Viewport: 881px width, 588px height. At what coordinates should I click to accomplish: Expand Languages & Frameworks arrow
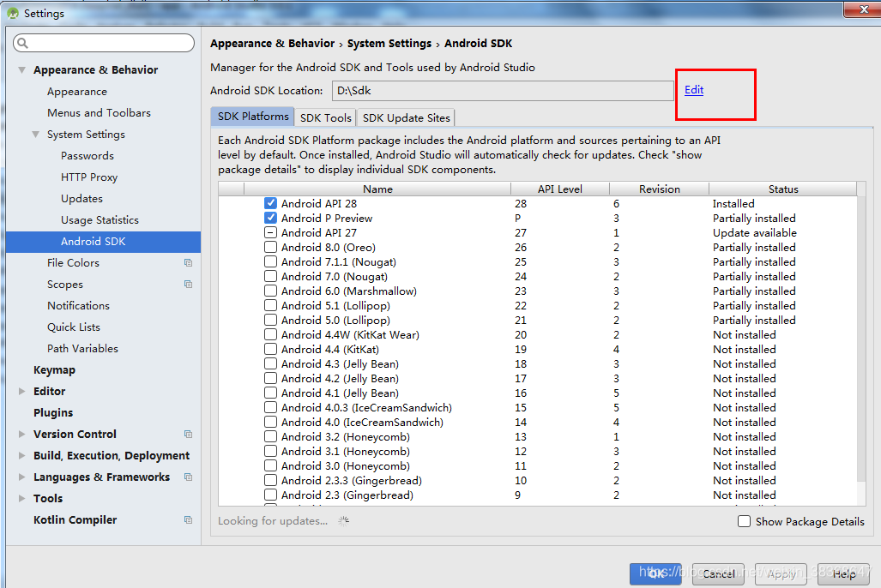tap(22, 477)
